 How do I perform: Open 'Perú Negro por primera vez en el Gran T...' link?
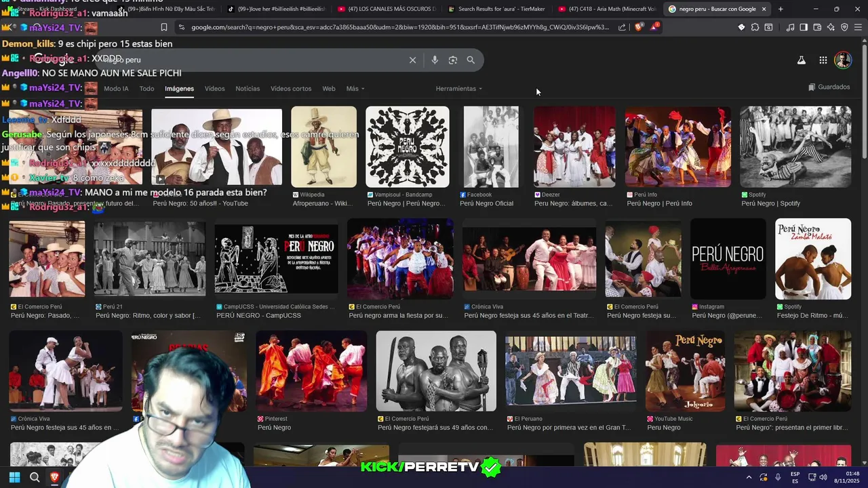569,428
